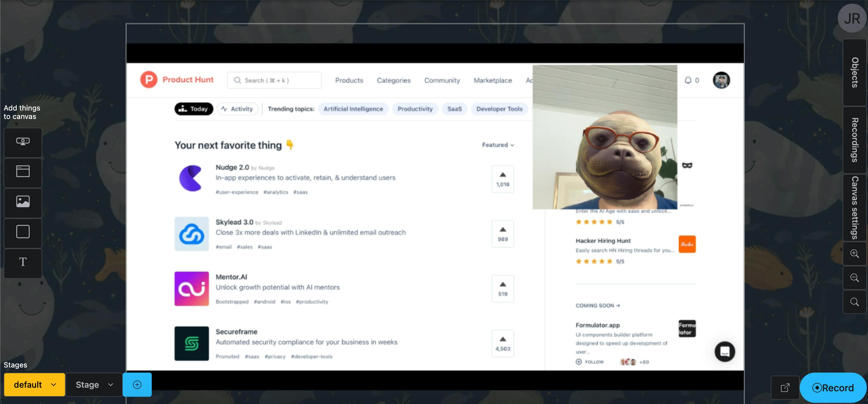Switch to the Today tab
Viewport: 868px width, 404px height.
coord(194,109)
